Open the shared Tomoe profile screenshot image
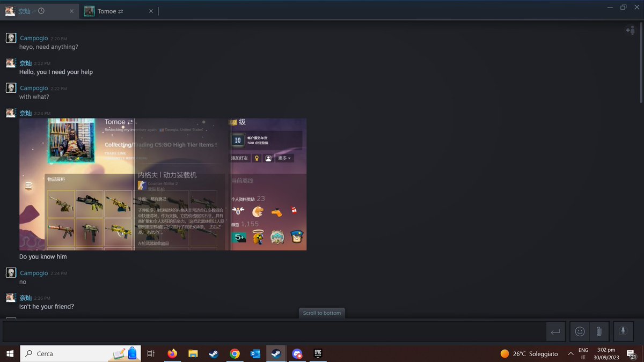Image resolution: width=644 pixels, height=362 pixels. point(163,184)
